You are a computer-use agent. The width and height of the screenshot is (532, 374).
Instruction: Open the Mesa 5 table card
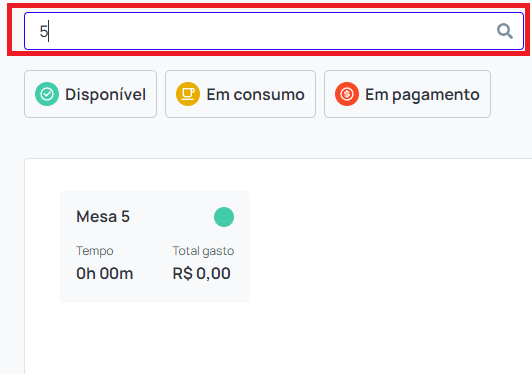pos(155,247)
